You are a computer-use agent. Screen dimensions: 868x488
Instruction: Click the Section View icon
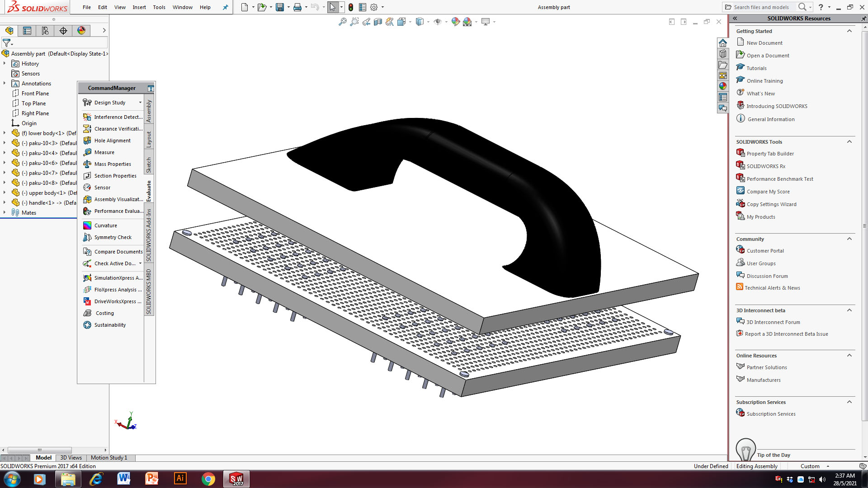378,22
